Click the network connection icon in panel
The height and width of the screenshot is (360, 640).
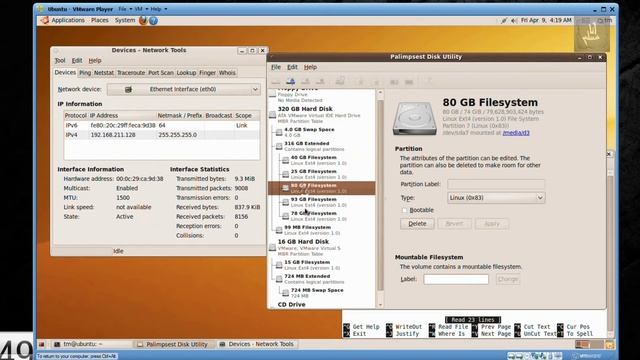coord(504,20)
